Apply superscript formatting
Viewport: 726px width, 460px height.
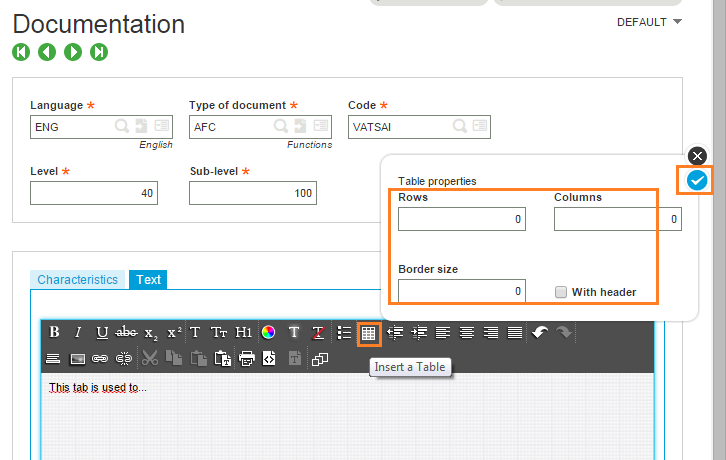[x=174, y=332]
